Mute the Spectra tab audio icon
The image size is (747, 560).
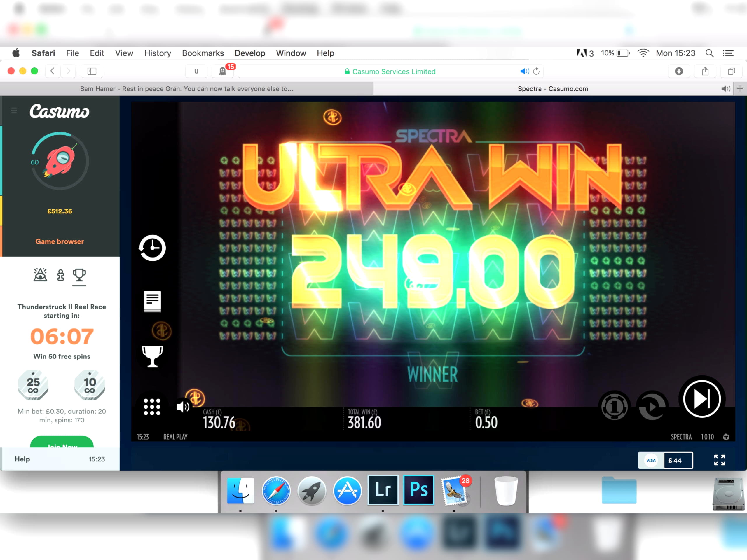tap(725, 89)
